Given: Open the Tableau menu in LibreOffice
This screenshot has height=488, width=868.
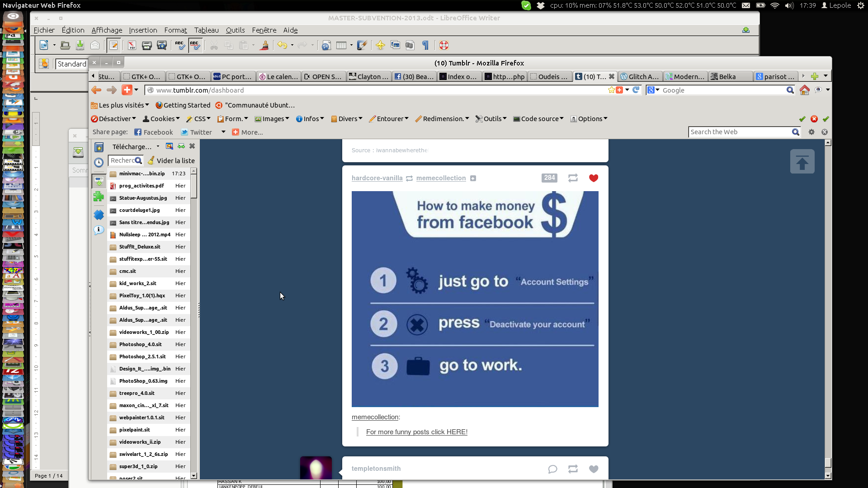Looking at the screenshot, I should click(206, 30).
